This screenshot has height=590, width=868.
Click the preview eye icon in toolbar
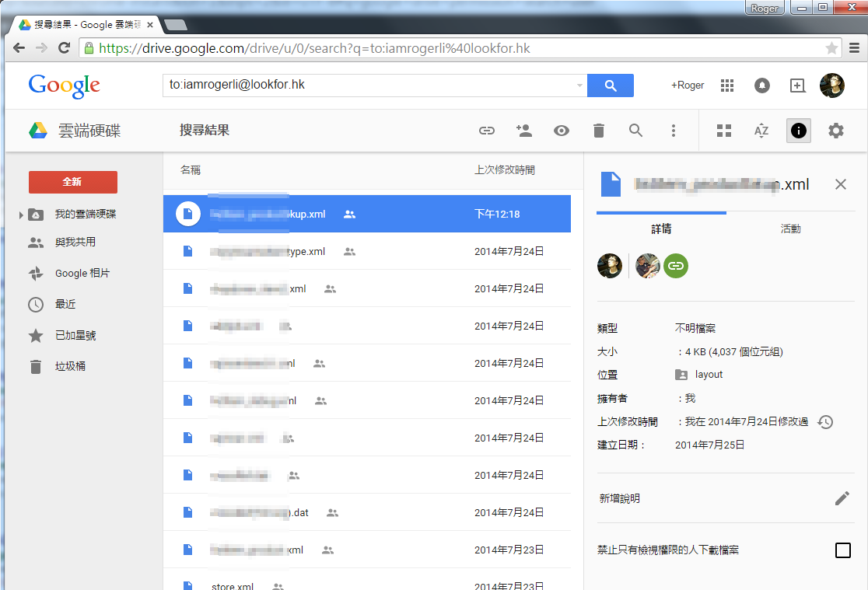(x=562, y=131)
